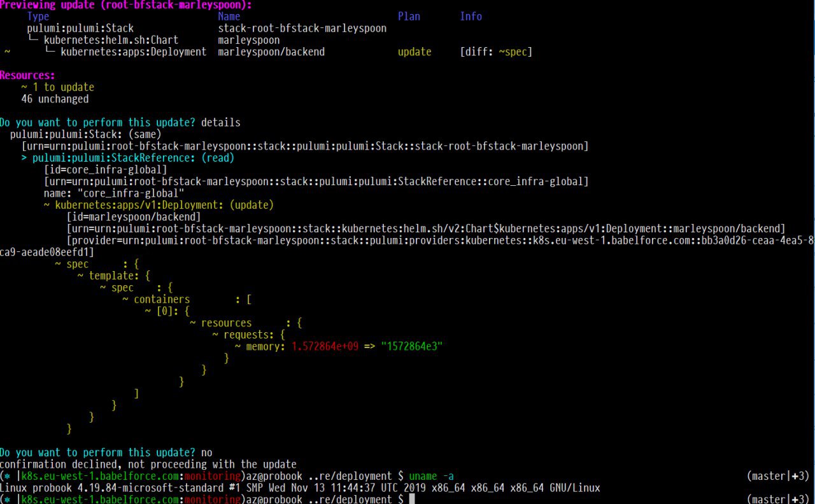This screenshot has width=815, height=504.
Task: Click the 'Linux probook 4.19.84-microsoft-standard' output line
Action: coord(300,488)
